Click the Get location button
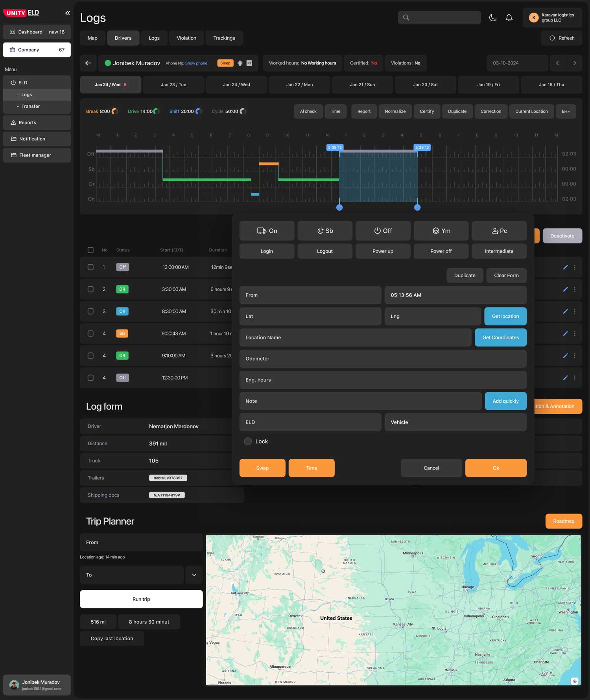 coord(505,316)
